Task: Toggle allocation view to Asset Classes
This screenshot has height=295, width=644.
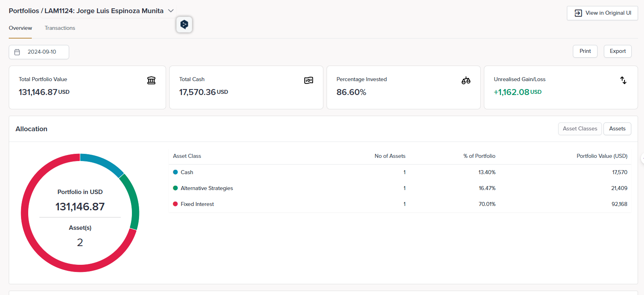Action: tap(580, 129)
